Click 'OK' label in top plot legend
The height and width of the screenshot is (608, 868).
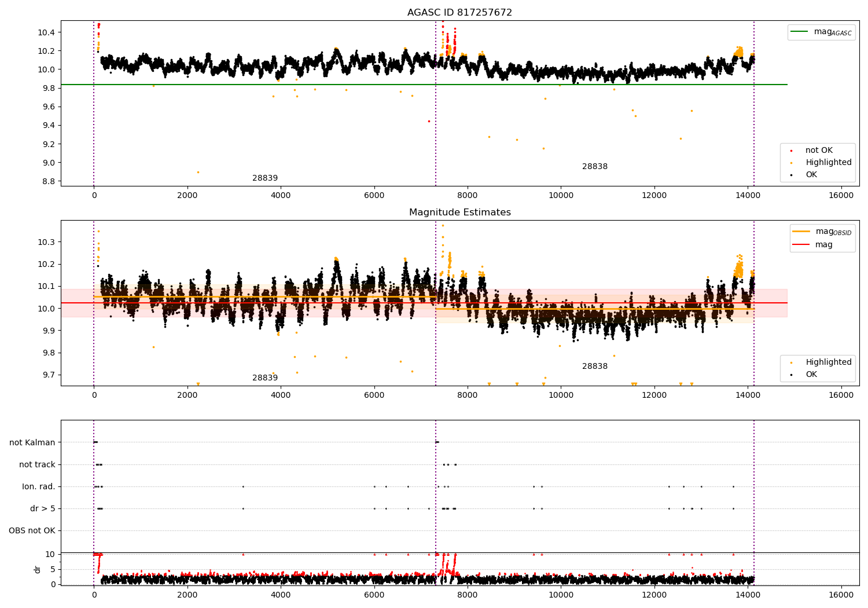point(811,175)
